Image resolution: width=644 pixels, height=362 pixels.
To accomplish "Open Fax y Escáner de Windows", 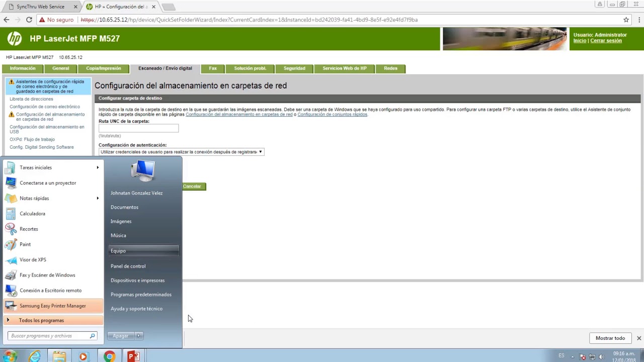I will tap(53, 275).
